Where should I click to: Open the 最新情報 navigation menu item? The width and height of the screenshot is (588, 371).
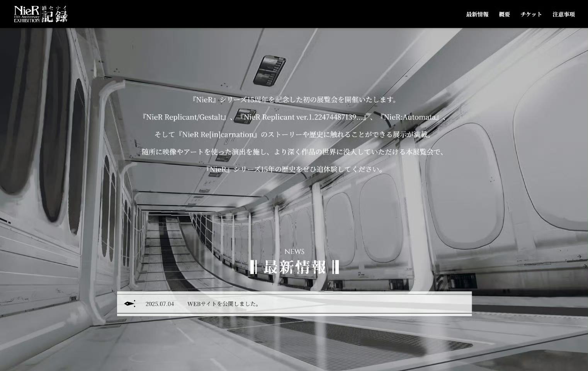tap(477, 14)
